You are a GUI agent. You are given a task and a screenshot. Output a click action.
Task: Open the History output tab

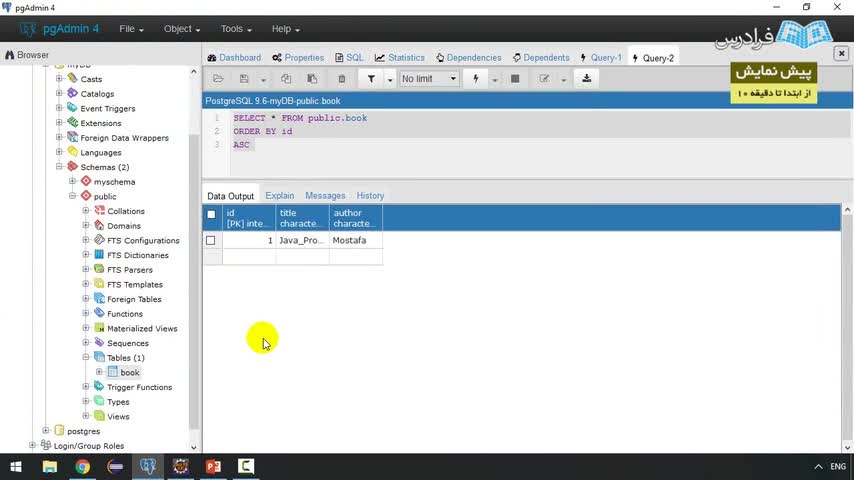point(370,196)
